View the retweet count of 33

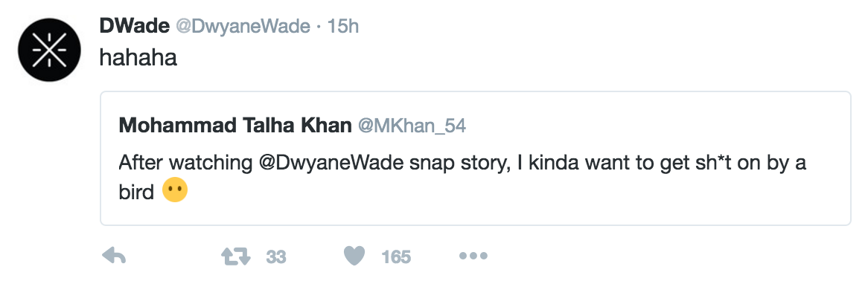(275, 257)
